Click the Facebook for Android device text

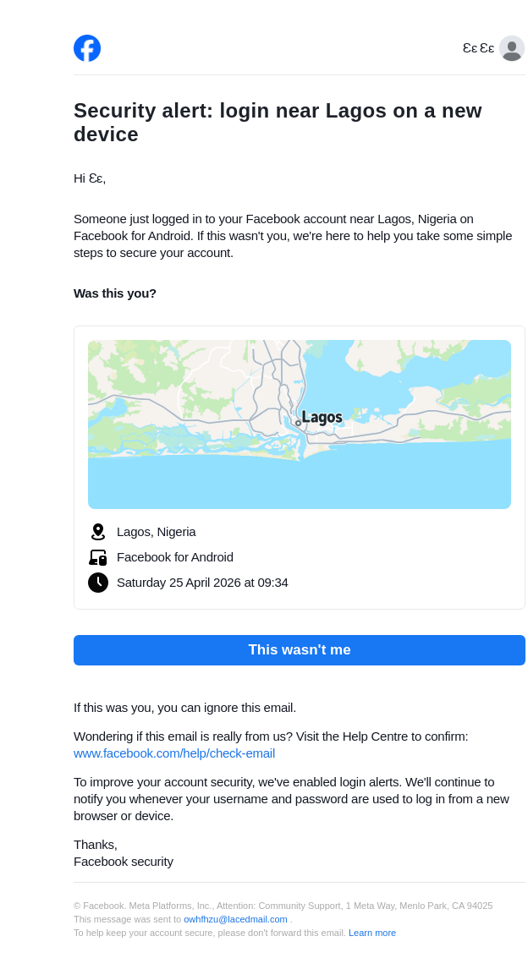(175, 557)
